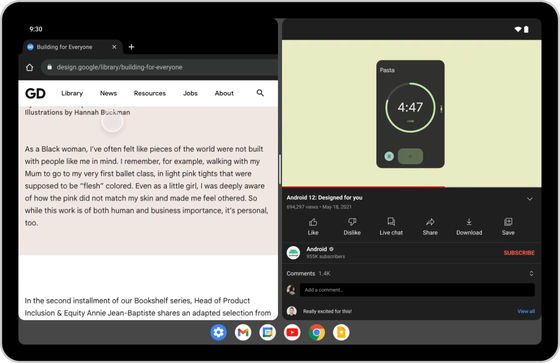Subscribe to the Android channel
Image resolution: width=560 pixels, height=363 pixels.
(x=519, y=253)
